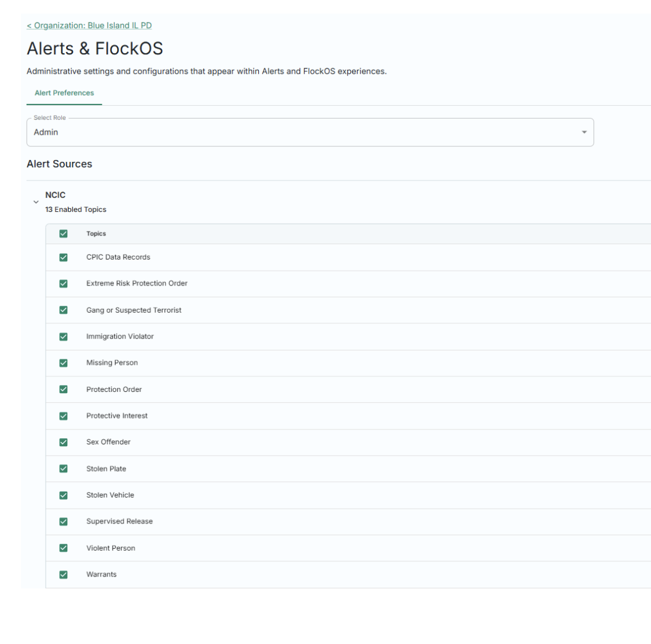Viewport: 651px width, 644px height.
Task: Click the NCIC source heading
Action: tap(55, 195)
